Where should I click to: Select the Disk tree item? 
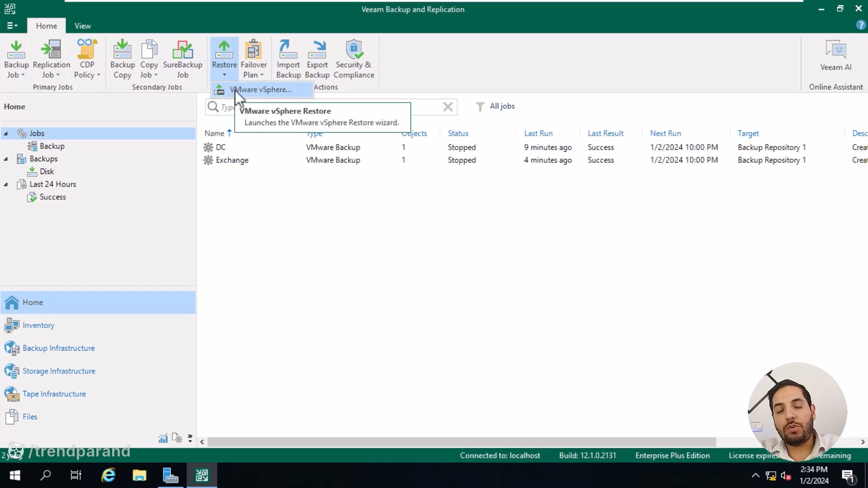47,171
